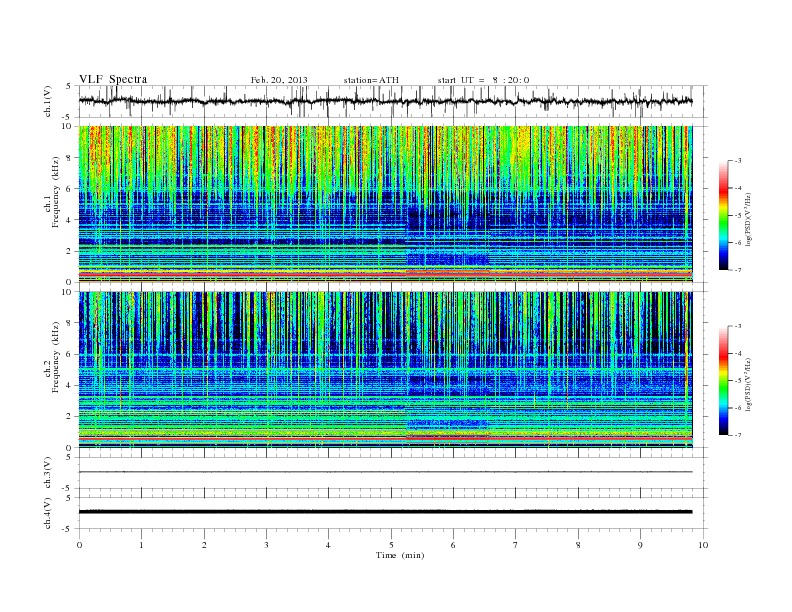Click the "9" tick on the time axis

(x=640, y=545)
